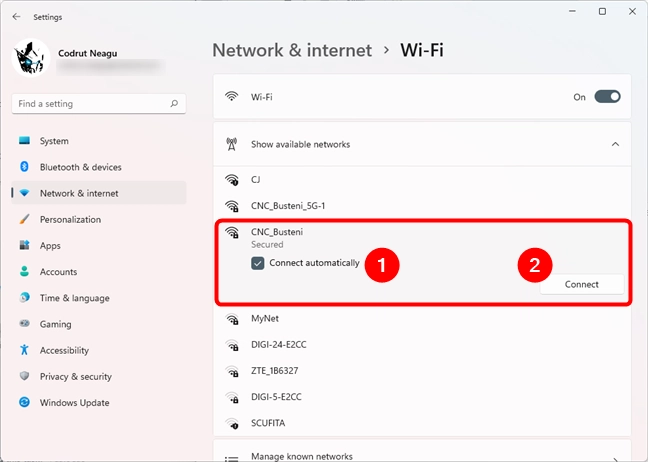Click the Wi-Fi signal icon in the Wi-Fi row
The height and width of the screenshot is (462, 648).
coord(231,96)
